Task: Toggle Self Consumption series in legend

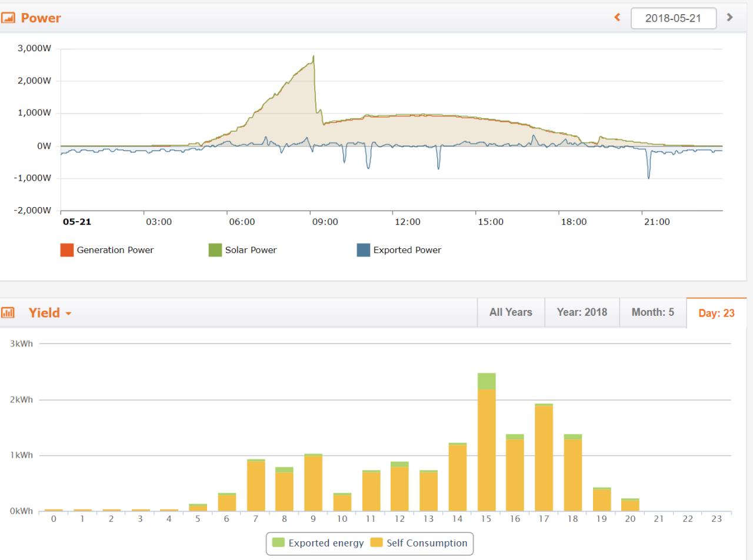Action: tap(418, 543)
